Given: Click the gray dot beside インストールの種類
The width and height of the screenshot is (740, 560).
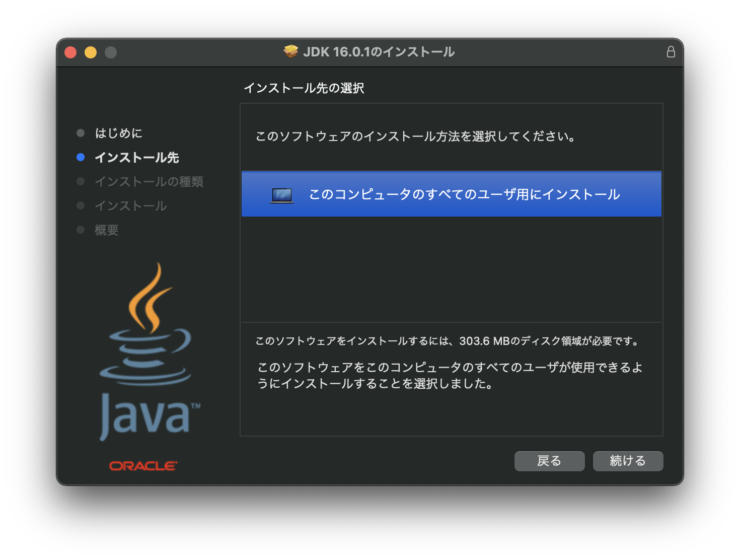Looking at the screenshot, I should point(81,181).
